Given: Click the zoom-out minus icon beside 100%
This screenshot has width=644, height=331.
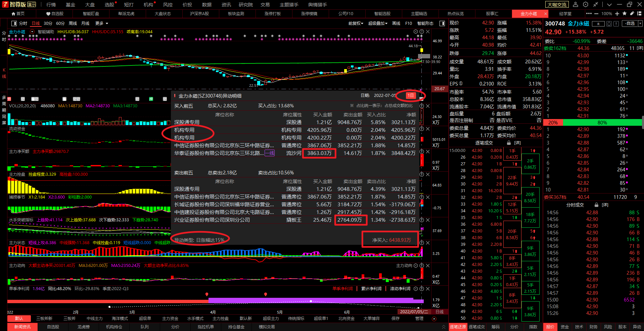Looking at the screenshot, I should tap(596, 14).
